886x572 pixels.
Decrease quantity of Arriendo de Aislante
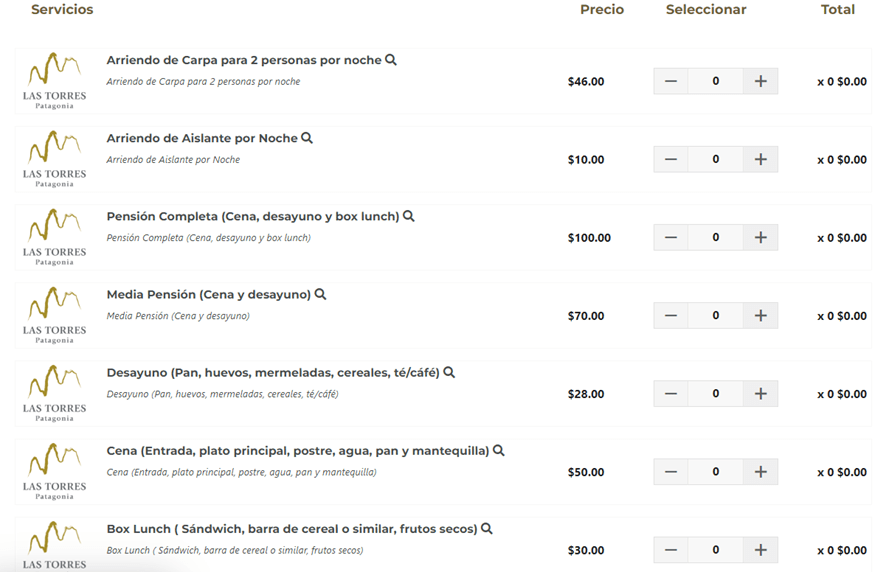click(670, 159)
